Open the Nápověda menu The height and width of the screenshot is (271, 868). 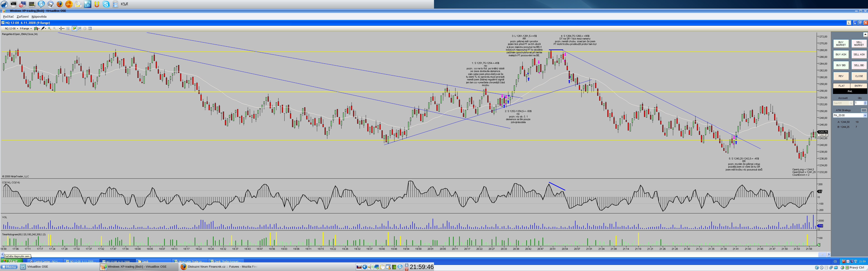[x=39, y=16]
